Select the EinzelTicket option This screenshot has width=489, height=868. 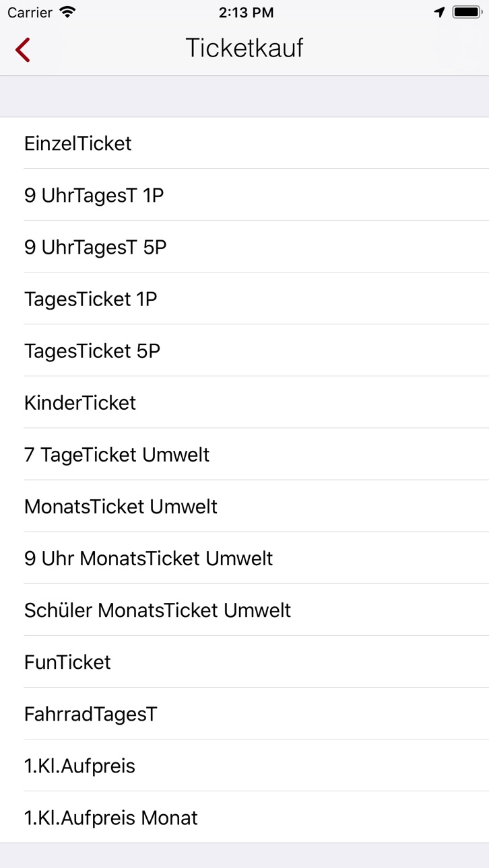pyautogui.click(x=244, y=143)
